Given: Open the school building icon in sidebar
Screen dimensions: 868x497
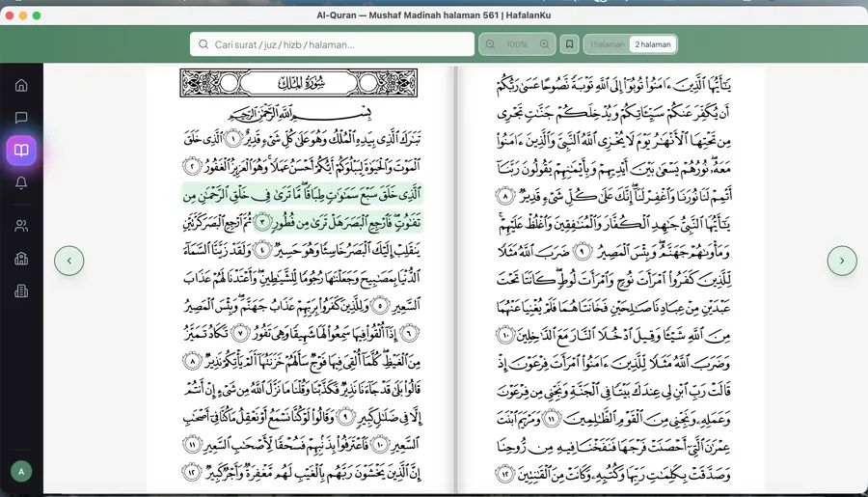Looking at the screenshot, I should coord(21,259).
